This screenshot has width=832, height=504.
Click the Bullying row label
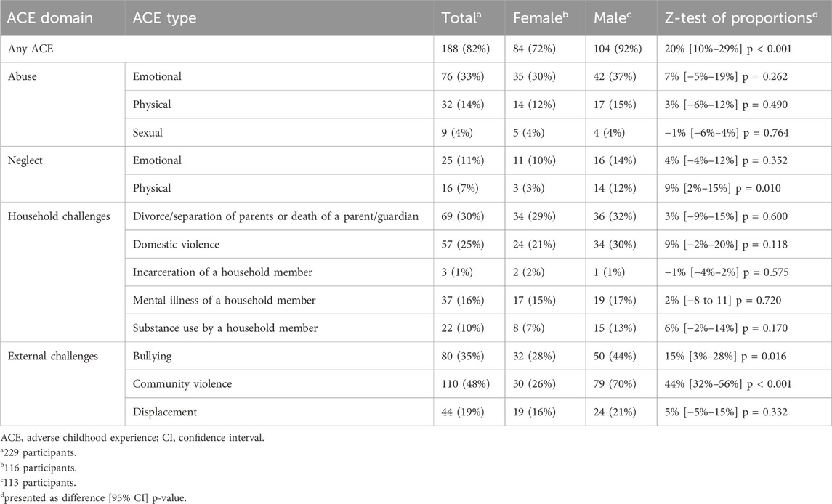152,356
